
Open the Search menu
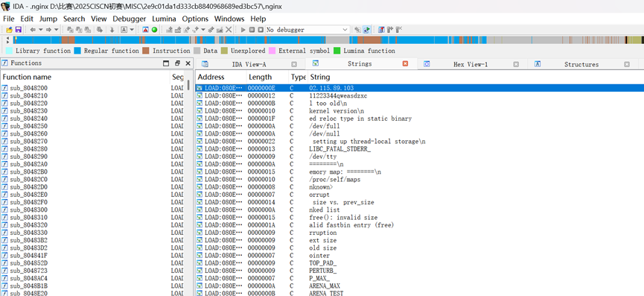point(74,19)
